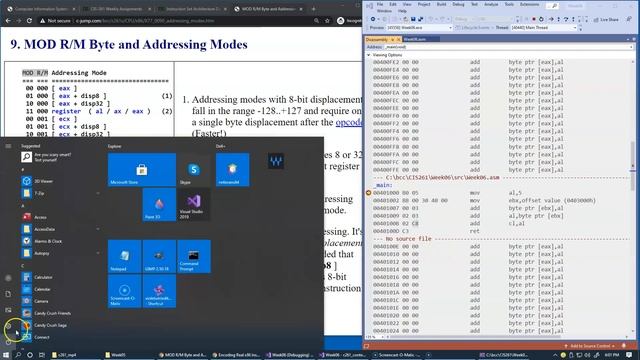Open Thread dropdown showing Main Thread
Viewport: 640px width, 360px height.
(x=544, y=28)
